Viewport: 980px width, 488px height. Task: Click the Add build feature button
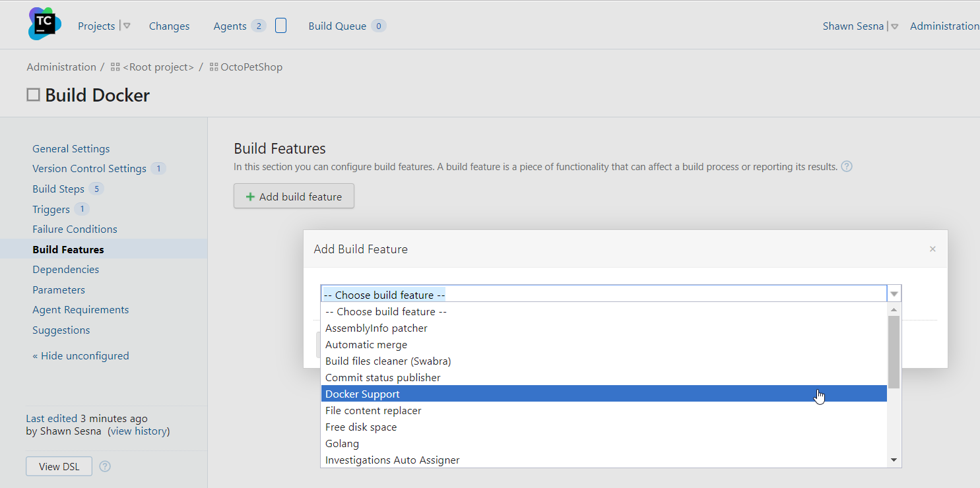[294, 197]
